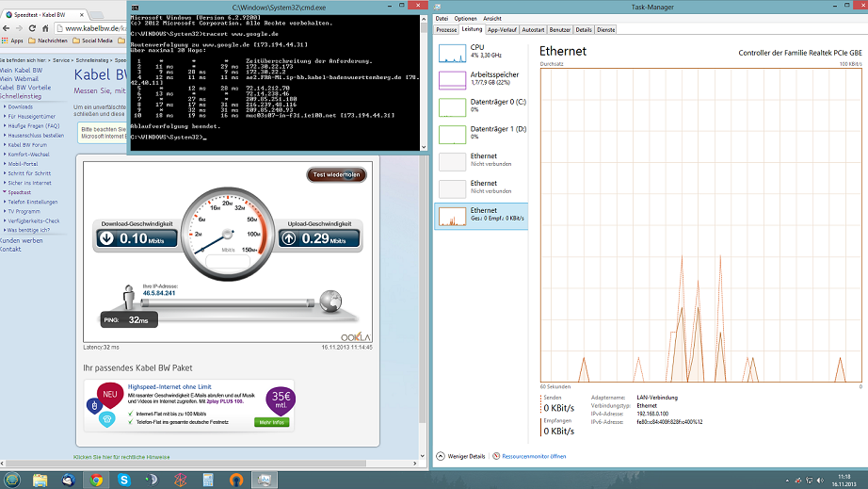Open Telefon Einstellungen sidebar link
This screenshot has width=868, height=489.
coord(32,202)
